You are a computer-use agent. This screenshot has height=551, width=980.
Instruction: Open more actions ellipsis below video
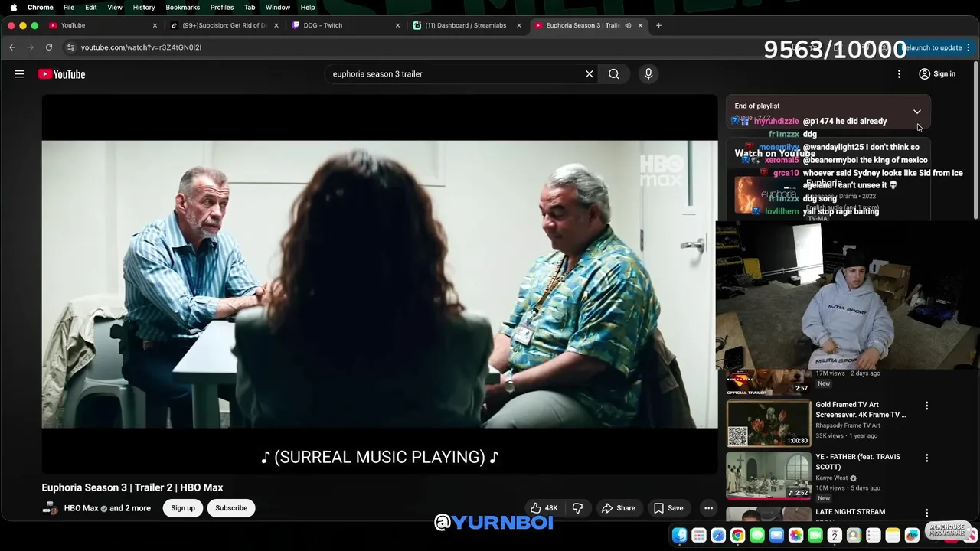(x=708, y=508)
